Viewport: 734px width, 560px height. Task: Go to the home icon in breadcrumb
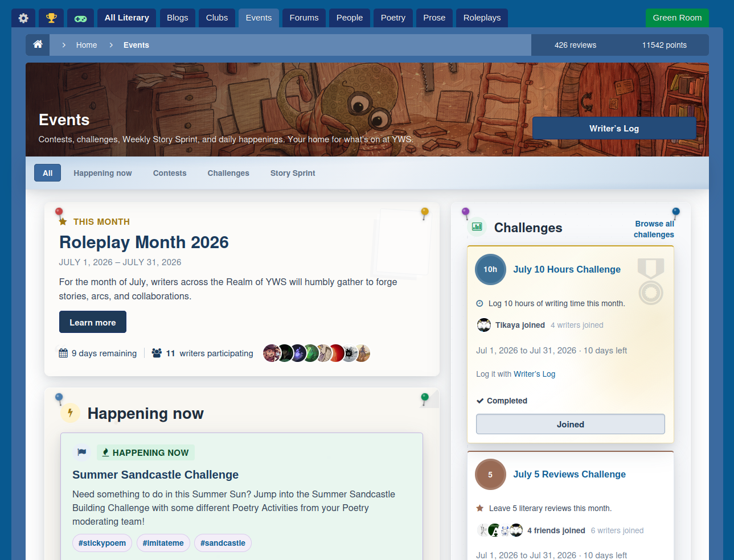[x=38, y=44]
